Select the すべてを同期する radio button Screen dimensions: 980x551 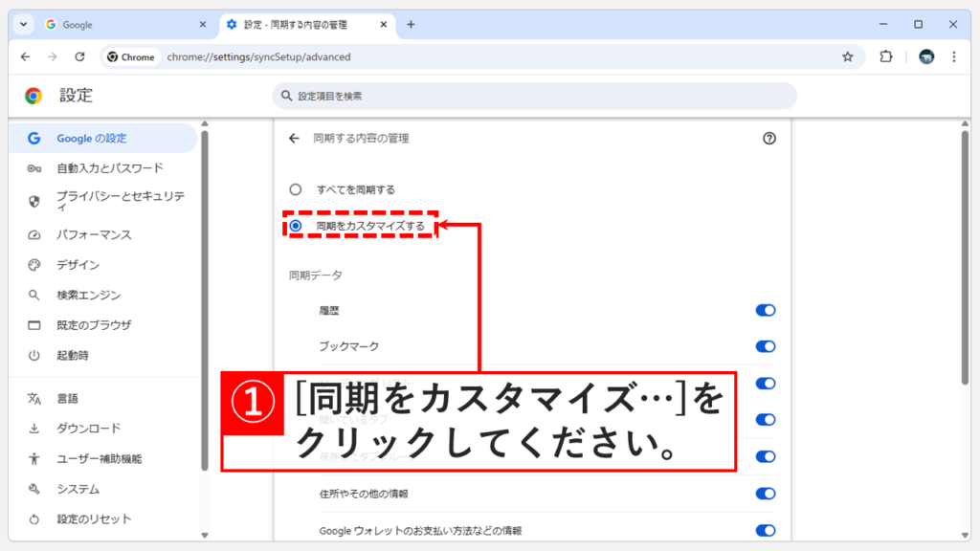297,188
